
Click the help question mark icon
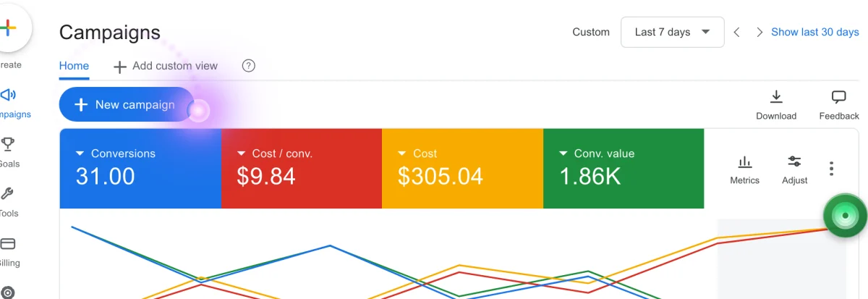(249, 66)
